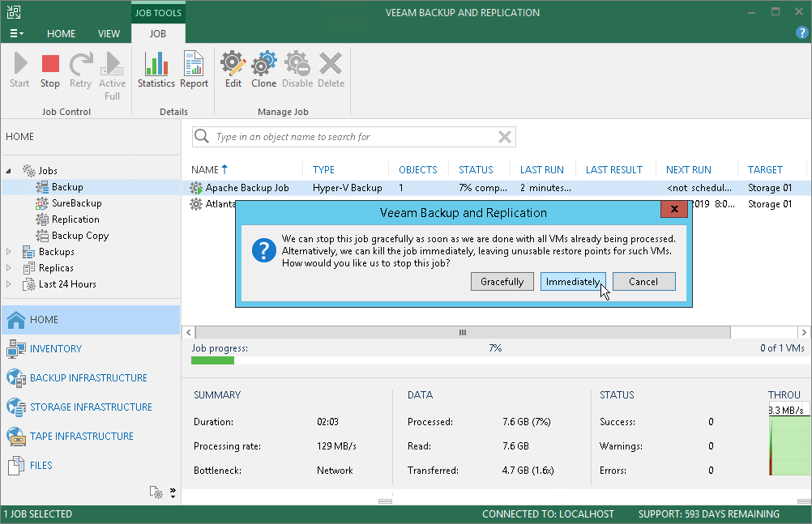Select Backup Copy in the tree
The image size is (812, 524).
[79, 236]
